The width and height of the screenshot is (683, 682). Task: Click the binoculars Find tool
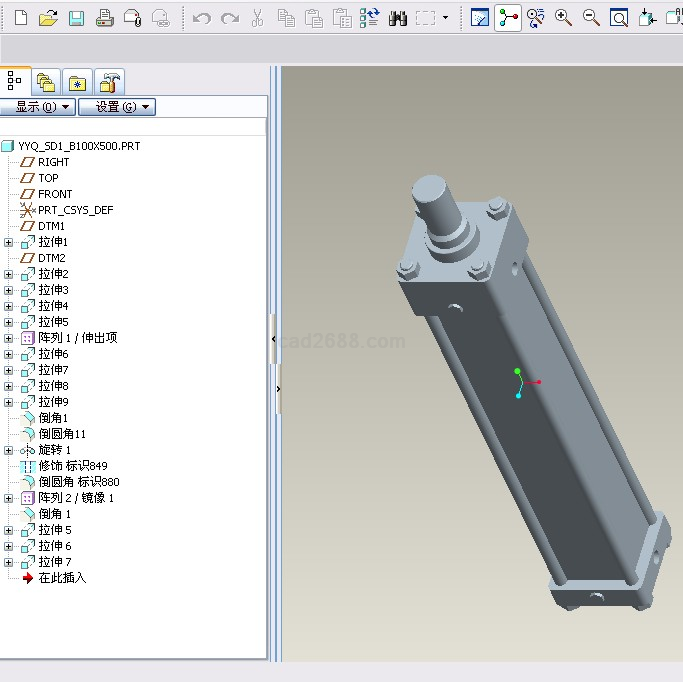397,18
